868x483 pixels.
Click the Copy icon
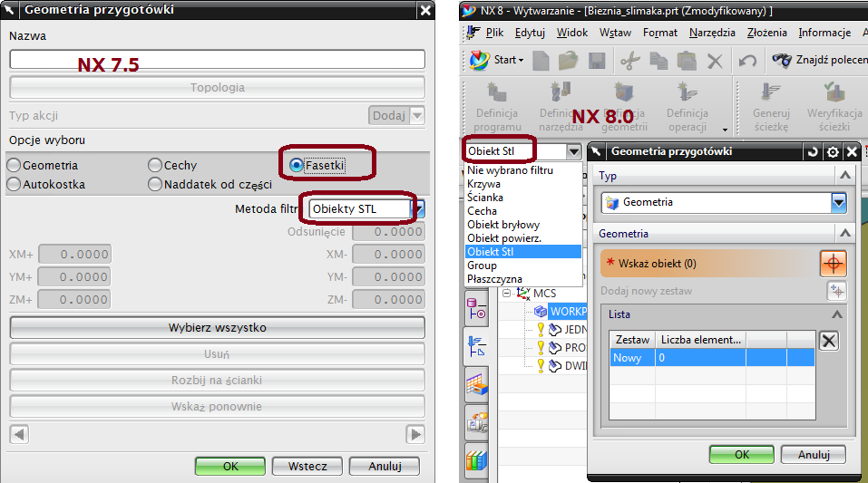point(658,61)
